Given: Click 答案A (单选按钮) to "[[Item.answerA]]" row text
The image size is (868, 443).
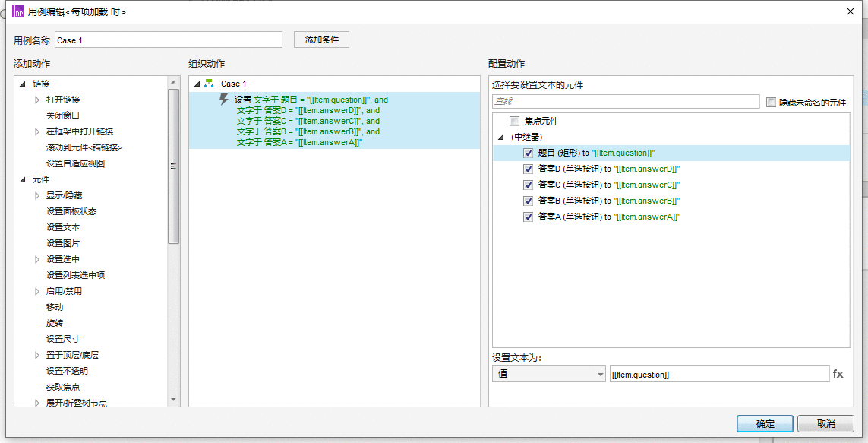Looking at the screenshot, I should (x=609, y=217).
